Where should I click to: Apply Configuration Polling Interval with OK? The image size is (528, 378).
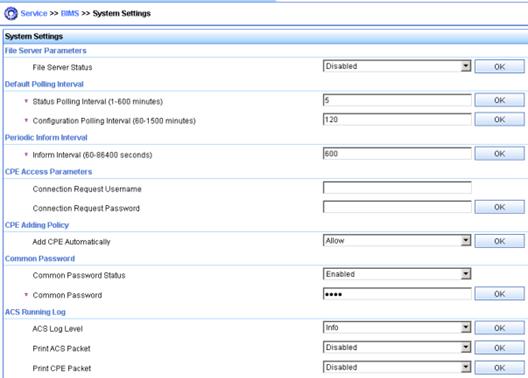pyautogui.click(x=499, y=119)
